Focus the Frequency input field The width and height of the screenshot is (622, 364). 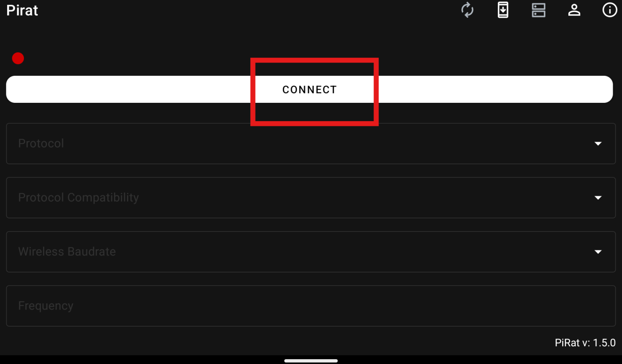(x=311, y=306)
